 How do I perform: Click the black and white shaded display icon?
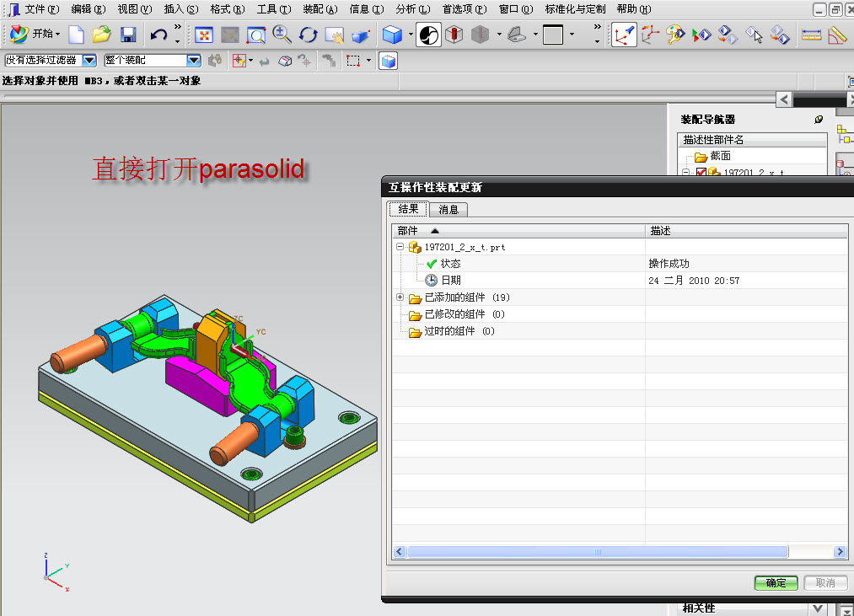428,35
